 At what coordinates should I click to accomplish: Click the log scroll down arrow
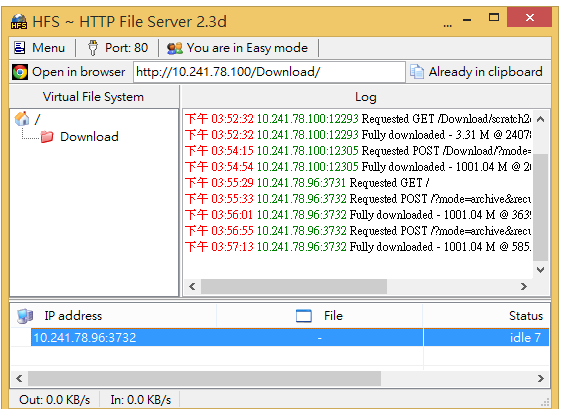point(541,269)
